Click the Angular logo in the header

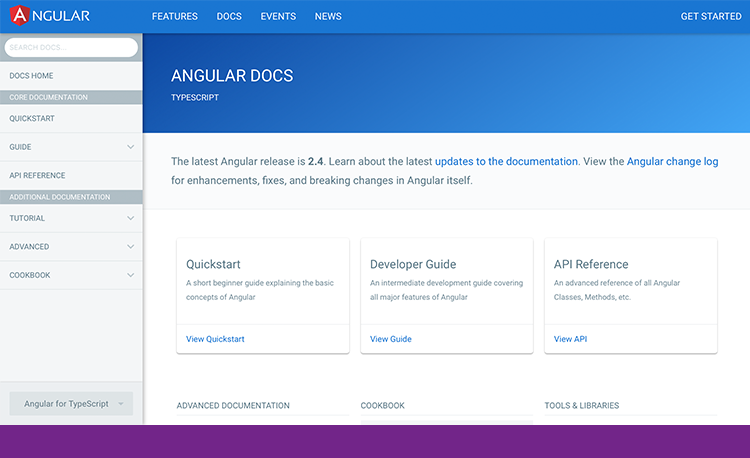coord(50,16)
